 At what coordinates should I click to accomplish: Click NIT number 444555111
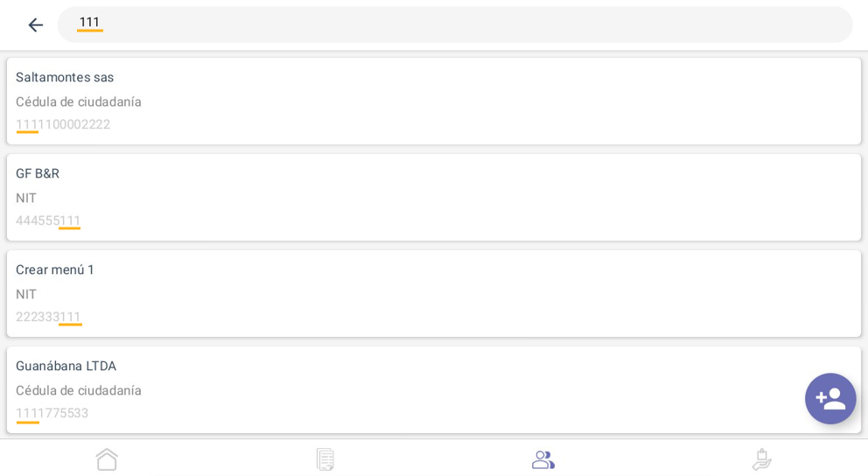(x=48, y=220)
